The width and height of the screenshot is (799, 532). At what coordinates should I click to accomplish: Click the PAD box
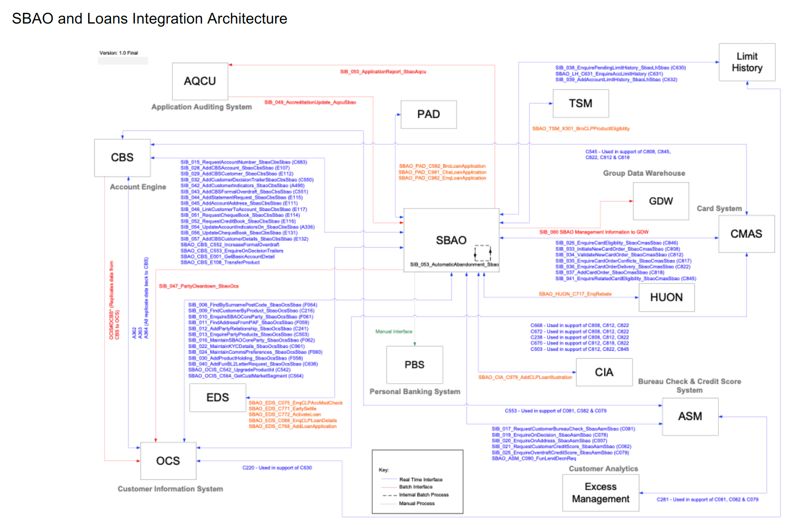point(428,114)
